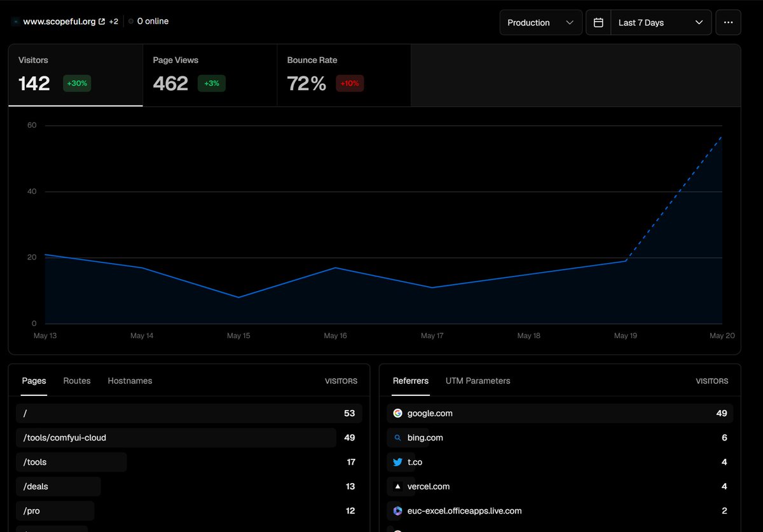Click the 462 page views total value
This screenshot has width=763, height=532.
pos(170,83)
